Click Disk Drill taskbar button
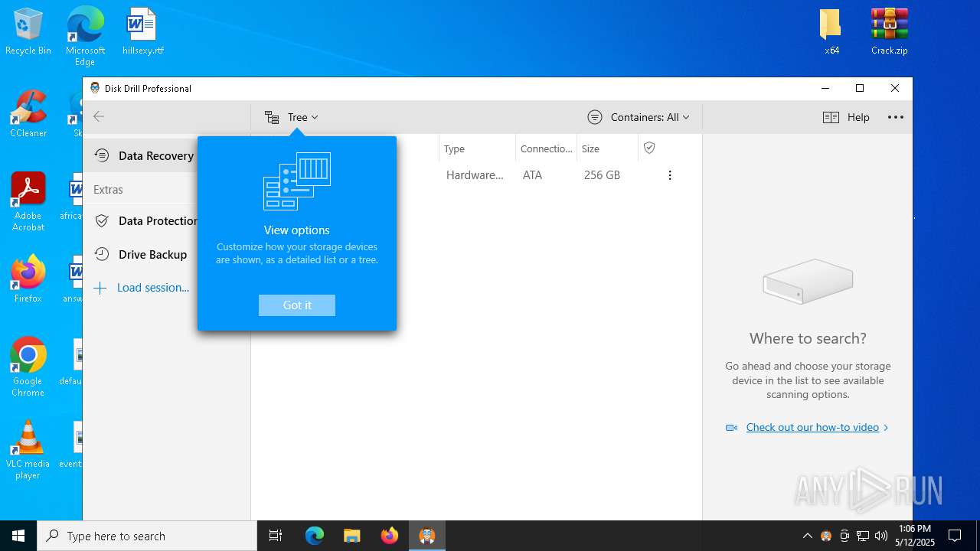980x551 pixels. 427,536
